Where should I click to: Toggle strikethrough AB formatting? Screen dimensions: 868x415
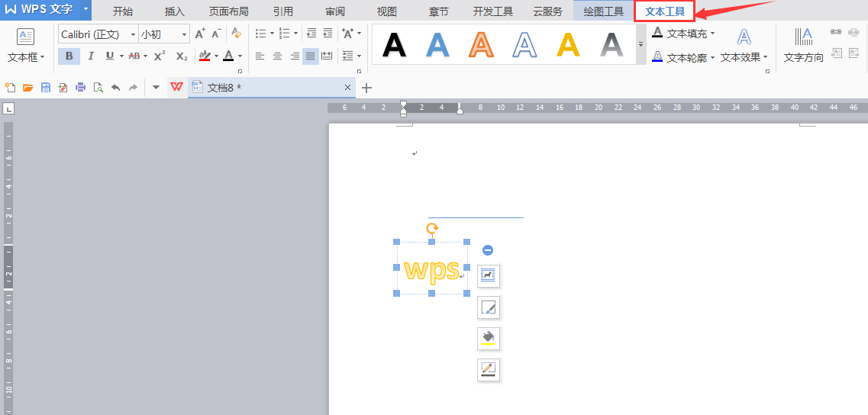(x=134, y=56)
